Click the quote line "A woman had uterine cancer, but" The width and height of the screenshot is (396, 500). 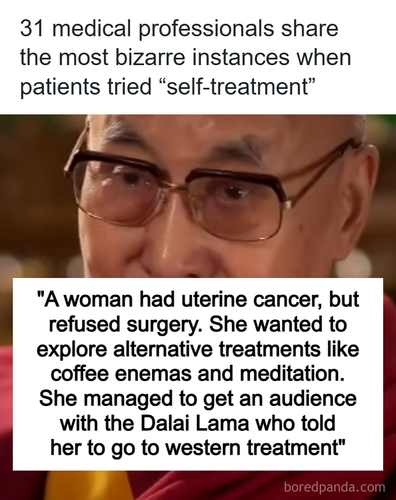(200, 299)
